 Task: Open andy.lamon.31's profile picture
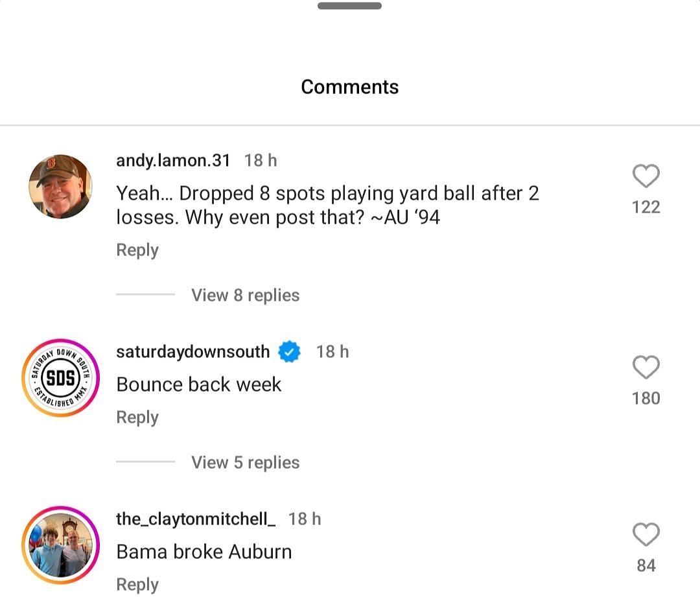pos(60,187)
